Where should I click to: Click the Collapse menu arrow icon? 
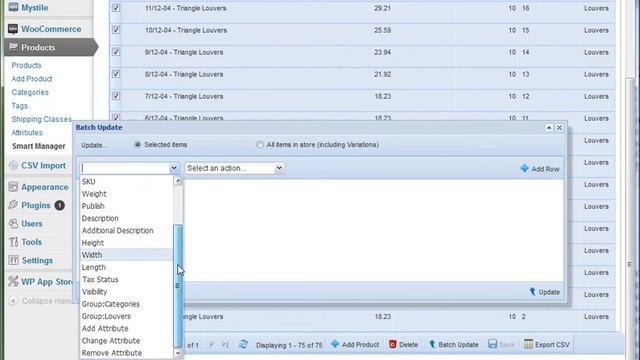13,301
